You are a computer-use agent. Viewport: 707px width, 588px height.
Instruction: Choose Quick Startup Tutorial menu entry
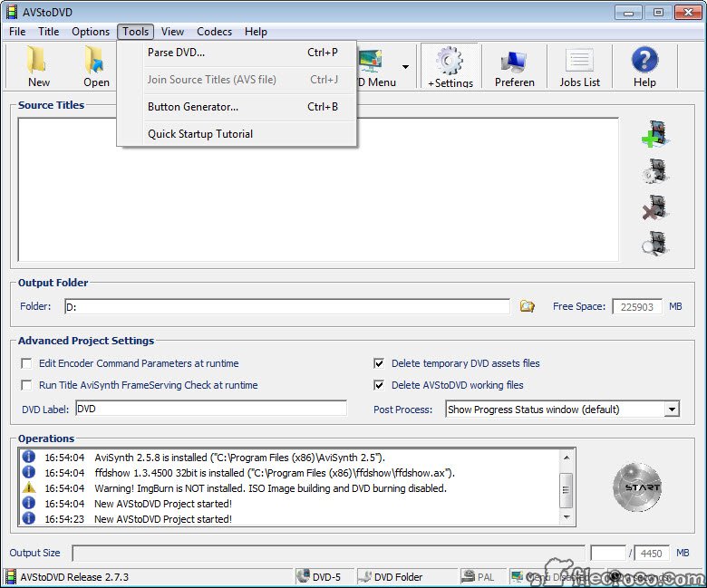tap(237, 134)
